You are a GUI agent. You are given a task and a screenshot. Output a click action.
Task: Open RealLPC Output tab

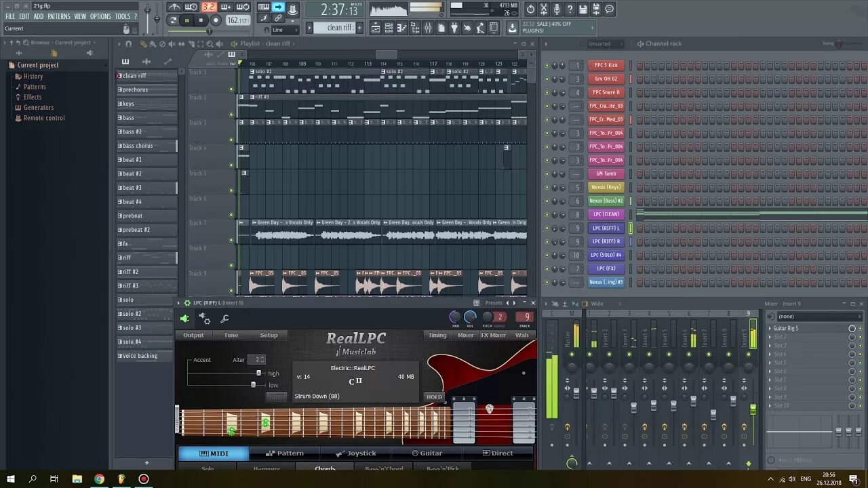[193, 335]
